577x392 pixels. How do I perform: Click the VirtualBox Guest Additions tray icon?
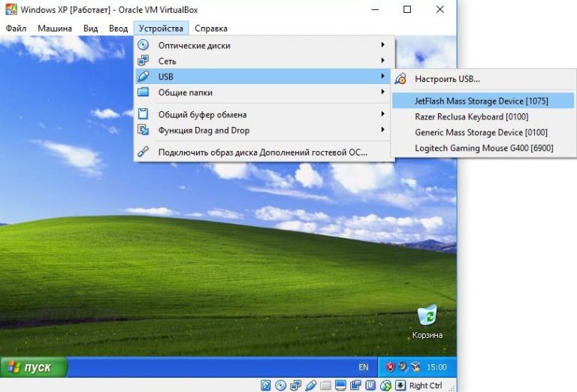click(x=415, y=366)
